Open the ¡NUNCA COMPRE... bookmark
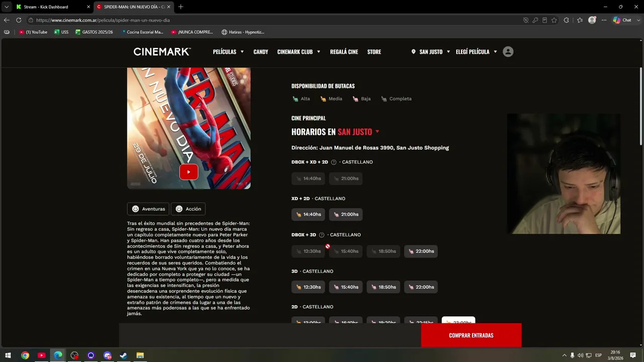Screen dimensions: 644x362 pyautogui.click(x=192, y=32)
